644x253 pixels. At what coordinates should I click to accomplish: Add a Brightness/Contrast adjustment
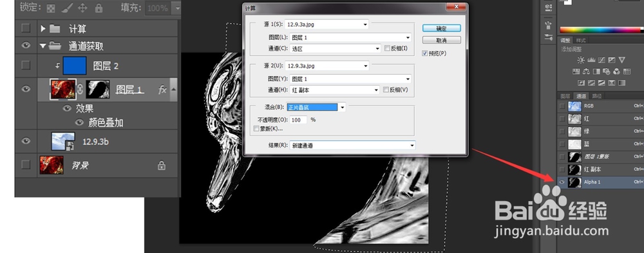coord(581,60)
